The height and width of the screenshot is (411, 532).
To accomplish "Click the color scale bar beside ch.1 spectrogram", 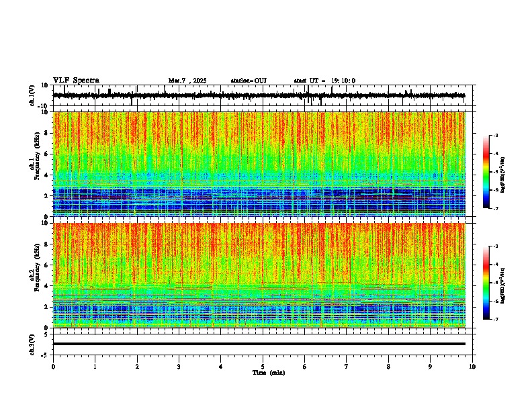I will pos(486,172).
